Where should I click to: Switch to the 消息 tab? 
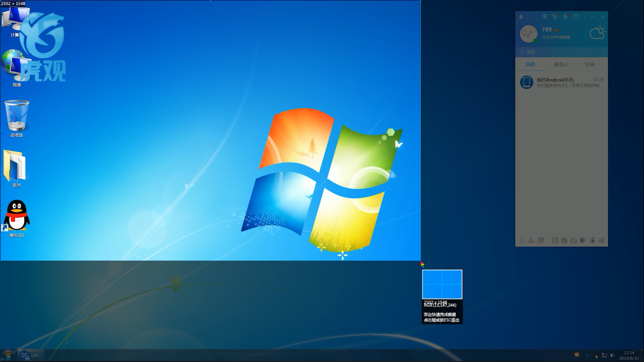tap(530, 64)
